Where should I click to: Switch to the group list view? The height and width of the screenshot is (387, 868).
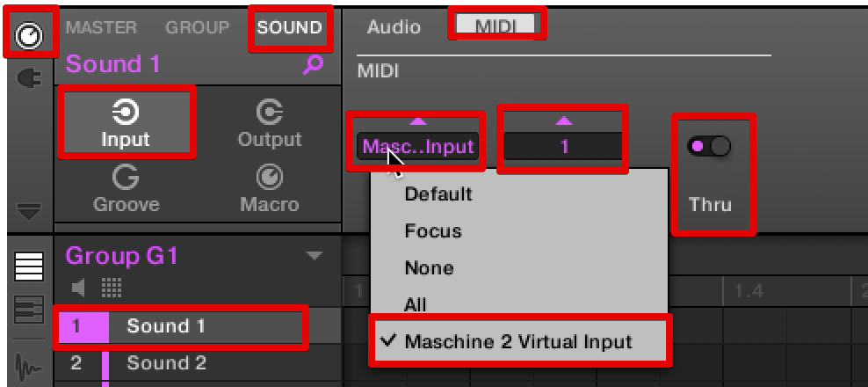tap(29, 266)
